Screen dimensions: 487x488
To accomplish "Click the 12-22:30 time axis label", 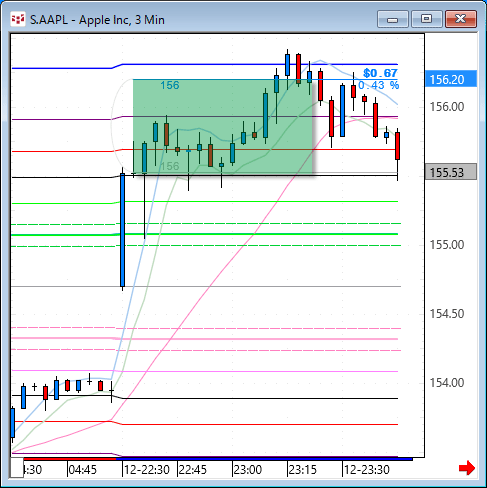I will 147,470.
